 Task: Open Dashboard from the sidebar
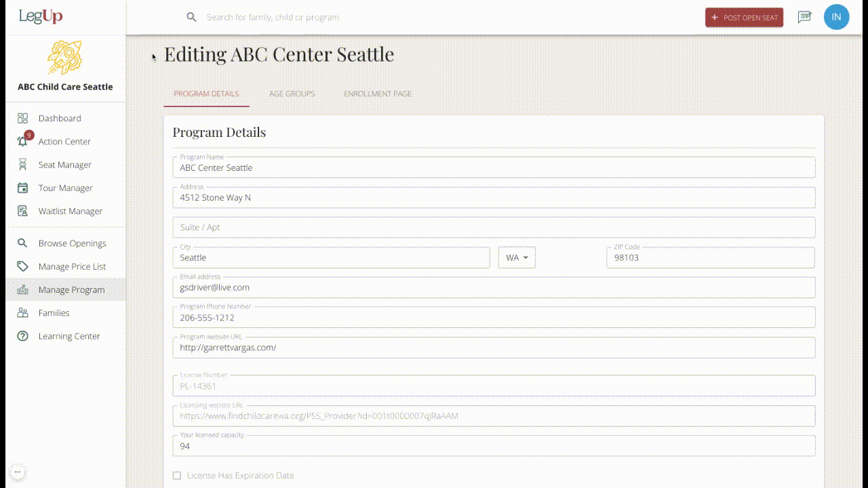(x=66, y=118)
